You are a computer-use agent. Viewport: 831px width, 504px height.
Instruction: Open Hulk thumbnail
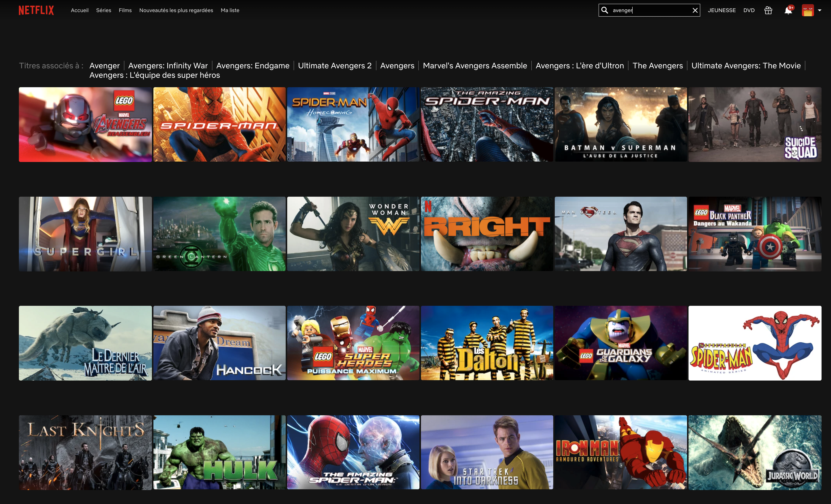pos(219,452)
